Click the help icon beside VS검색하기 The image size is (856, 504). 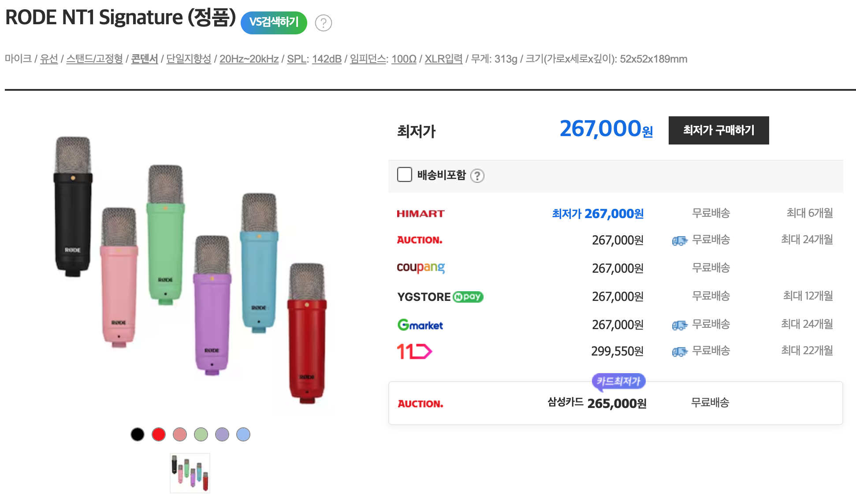click(323, 23)
